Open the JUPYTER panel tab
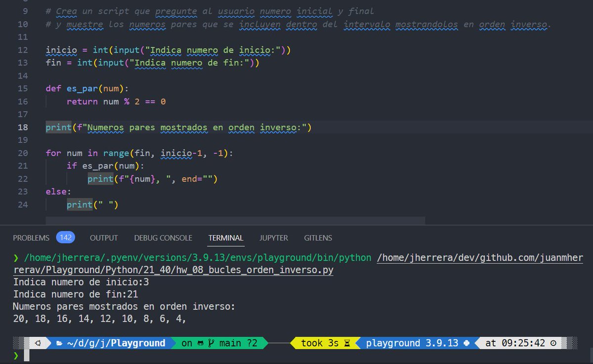Screen dimensions: 593x364 click(274, 238)
